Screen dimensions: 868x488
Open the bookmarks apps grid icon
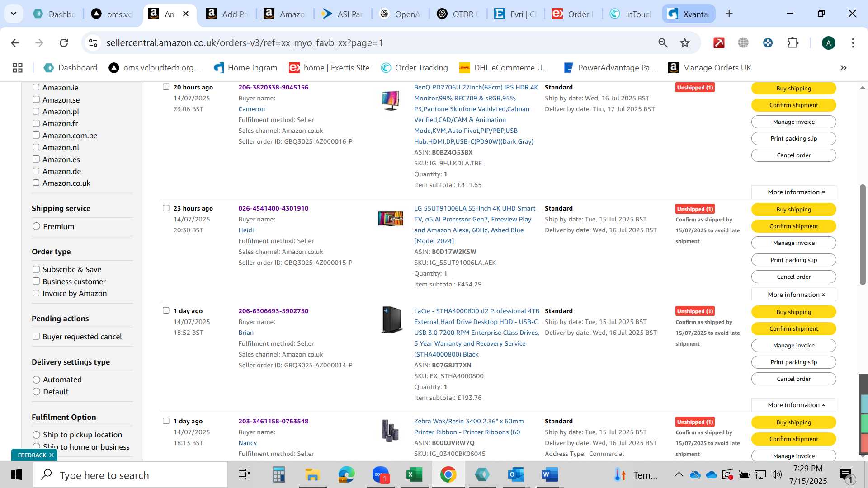point(18,68)
